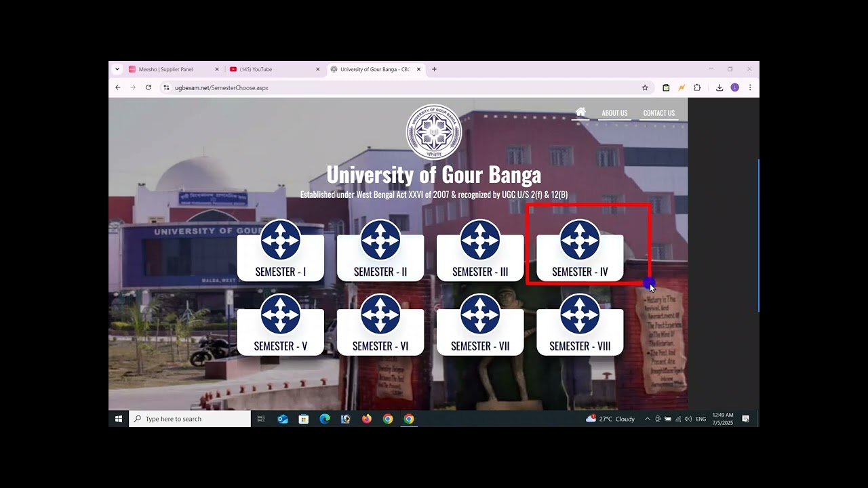Image resolution: width=868 pixels, height=488 pixels.
Task: Open the CONTACT US page
Action: tap(658, 113)
